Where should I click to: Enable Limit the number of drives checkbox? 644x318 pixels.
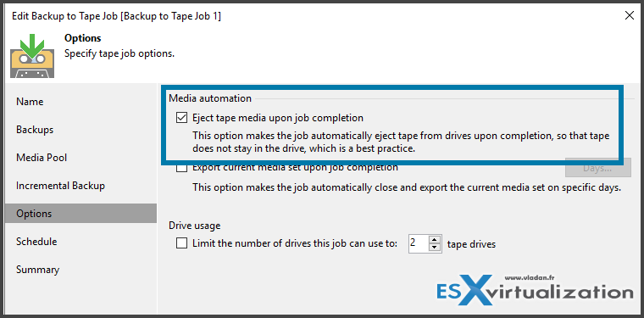coord(181,243)
